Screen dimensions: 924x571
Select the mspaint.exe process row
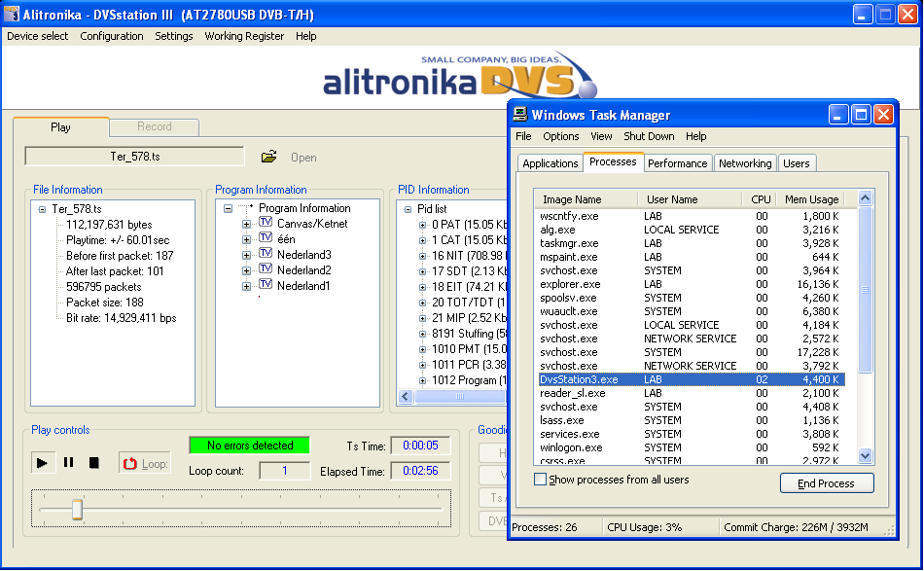coord(692,257)
